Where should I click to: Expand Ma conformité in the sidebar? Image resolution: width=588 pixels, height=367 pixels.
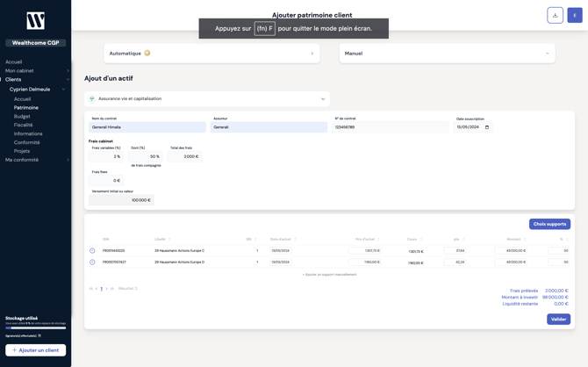(68, 160)
